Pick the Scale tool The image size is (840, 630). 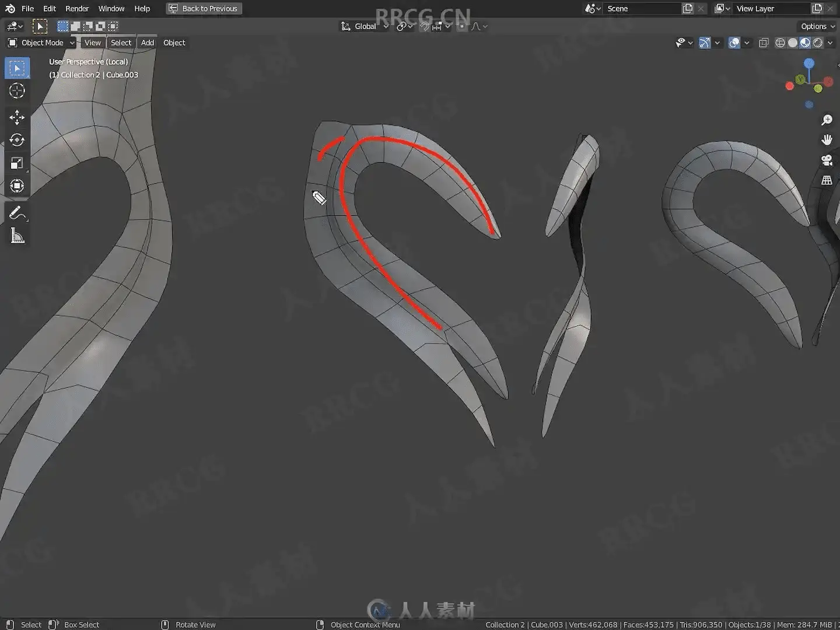coord(17,163)
